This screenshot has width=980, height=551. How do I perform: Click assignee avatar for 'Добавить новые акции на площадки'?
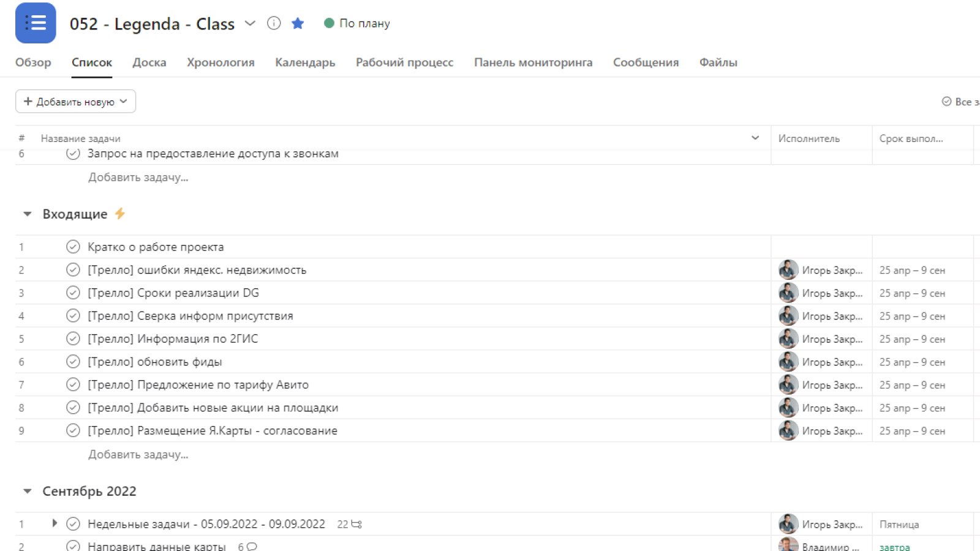(788, 408)
